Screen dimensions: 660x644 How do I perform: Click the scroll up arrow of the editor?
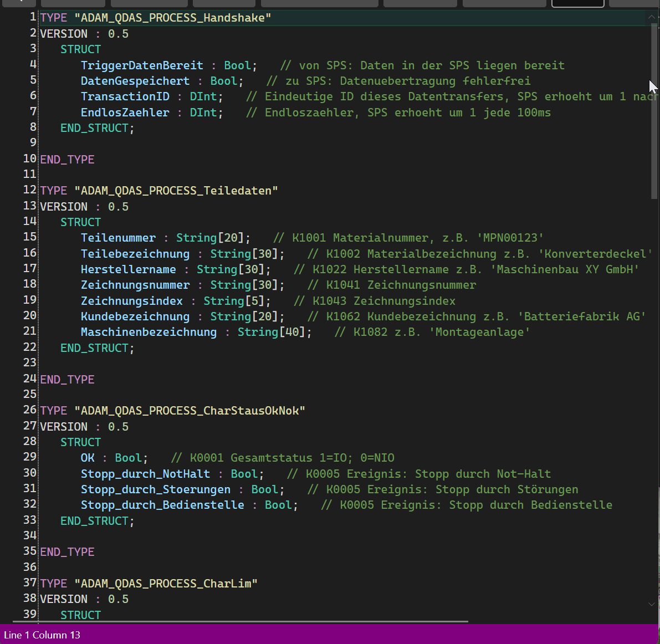pos(652,17)
